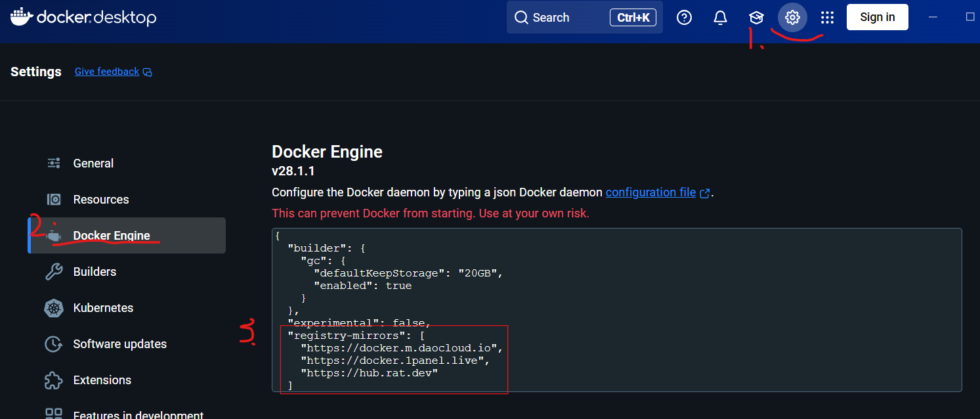
Task: Click the Kubernetes helm wheel icon
Action: [x=54, y=308]
